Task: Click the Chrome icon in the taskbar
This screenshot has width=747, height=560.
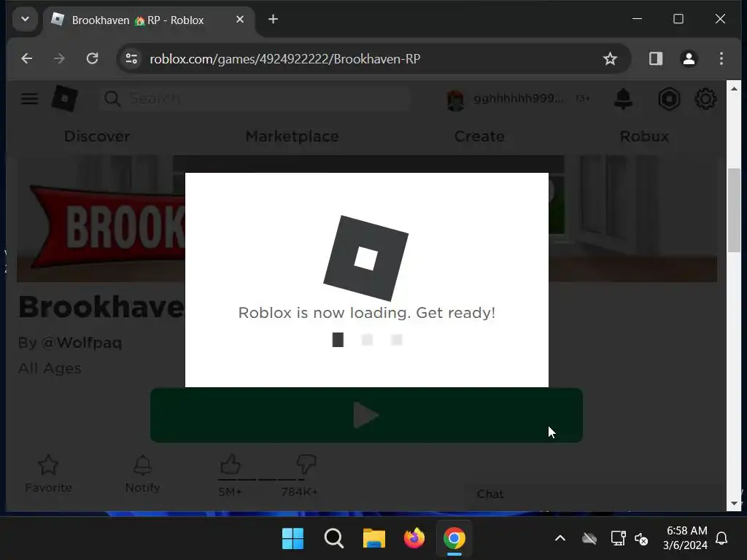Action: (x=454, y=538)
